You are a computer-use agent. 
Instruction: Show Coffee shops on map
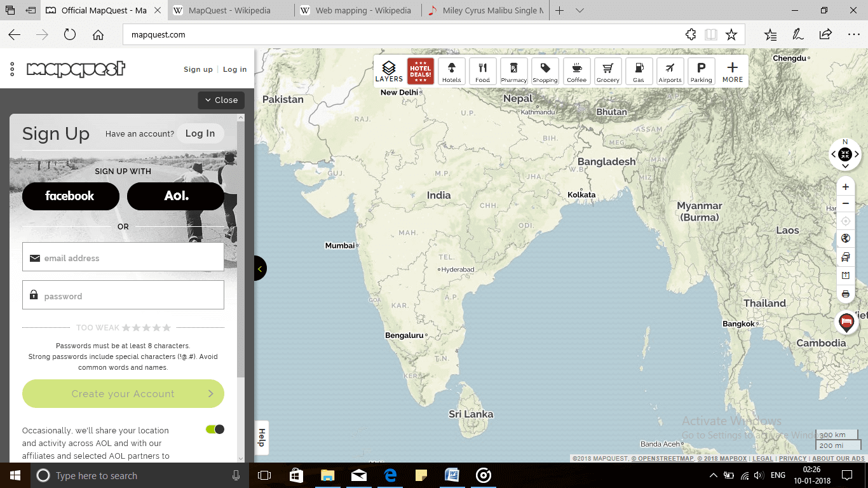[x=576, y=71]
